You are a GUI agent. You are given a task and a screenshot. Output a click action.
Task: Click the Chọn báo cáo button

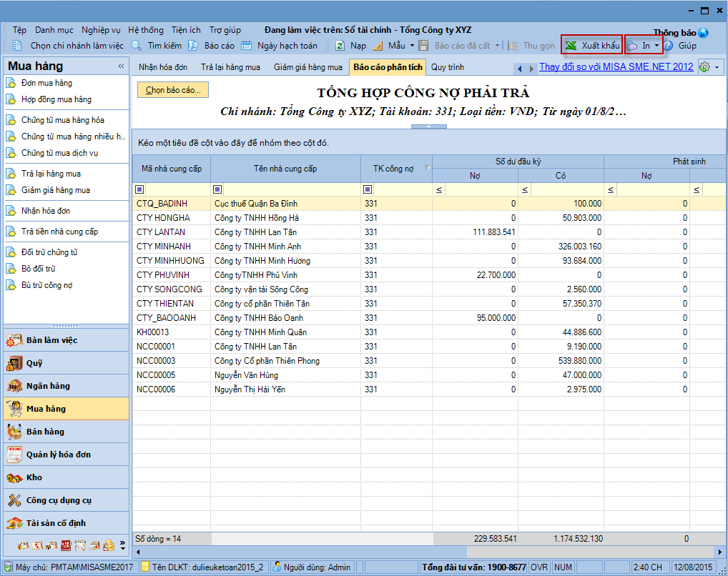click(174, 90)
